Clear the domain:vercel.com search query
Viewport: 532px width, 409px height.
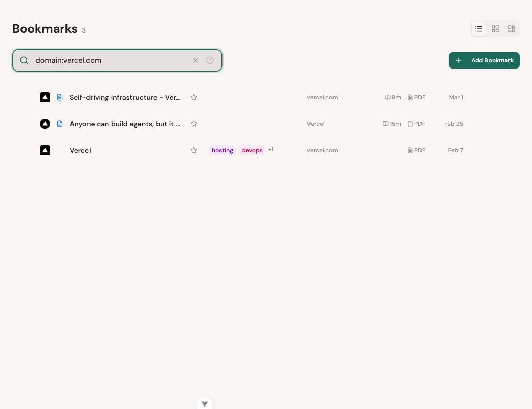(x=195, y=60)
